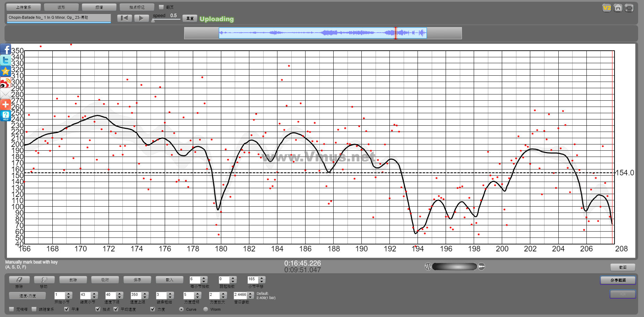
Task: Select the eraser tool button
Action: (19, 280)
